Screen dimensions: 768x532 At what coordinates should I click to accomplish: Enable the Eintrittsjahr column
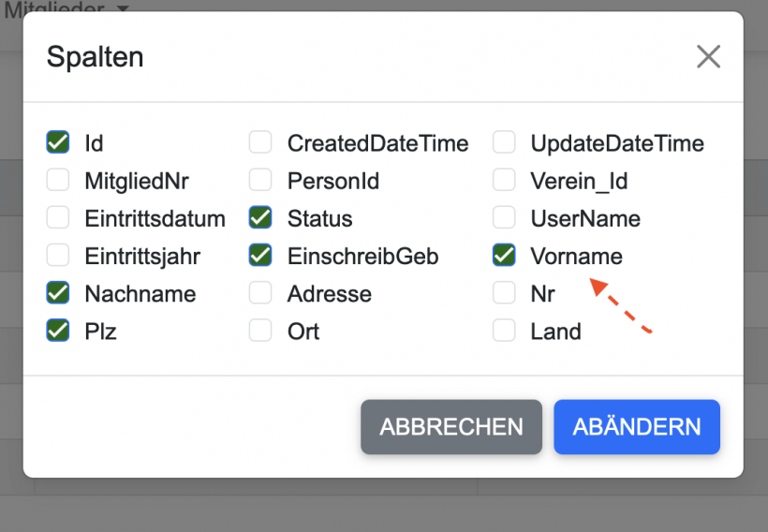pyautogui.click(x=58, y=256)
